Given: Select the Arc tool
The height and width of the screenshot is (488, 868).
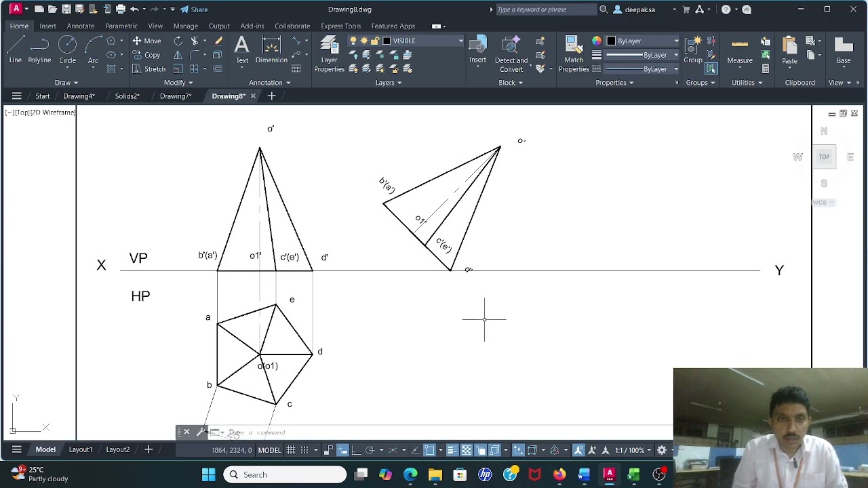Looking at the screenshot, I should pyautogui.click(x=93, y=49).
